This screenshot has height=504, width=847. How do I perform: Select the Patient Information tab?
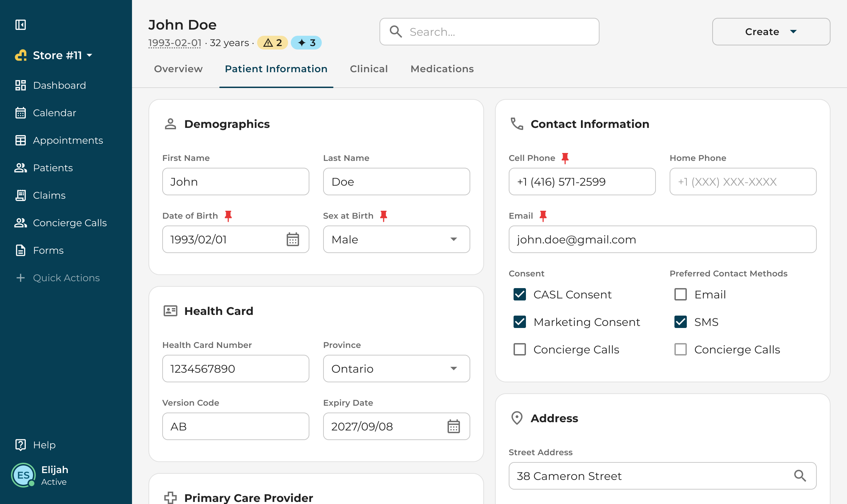(x=276, y=69)
